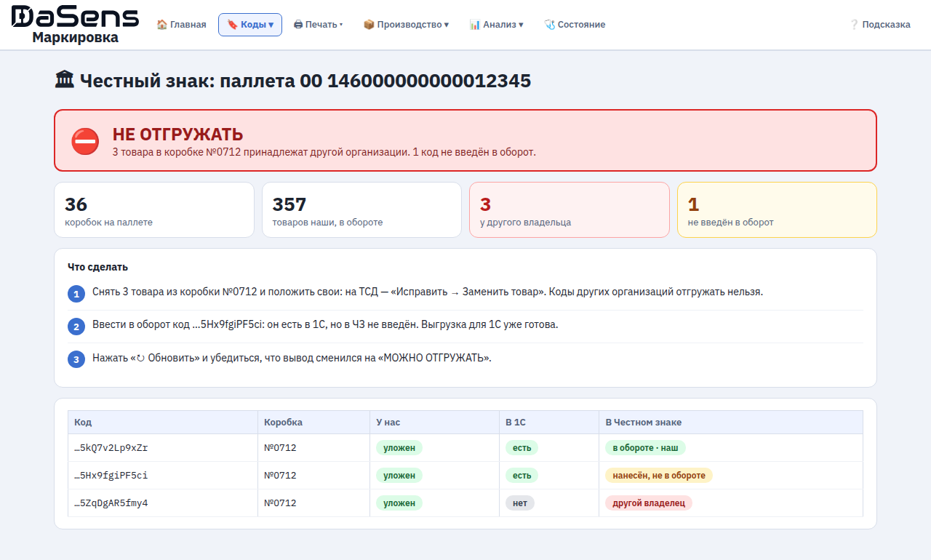Click the Код column header

(x=163, y=423)
